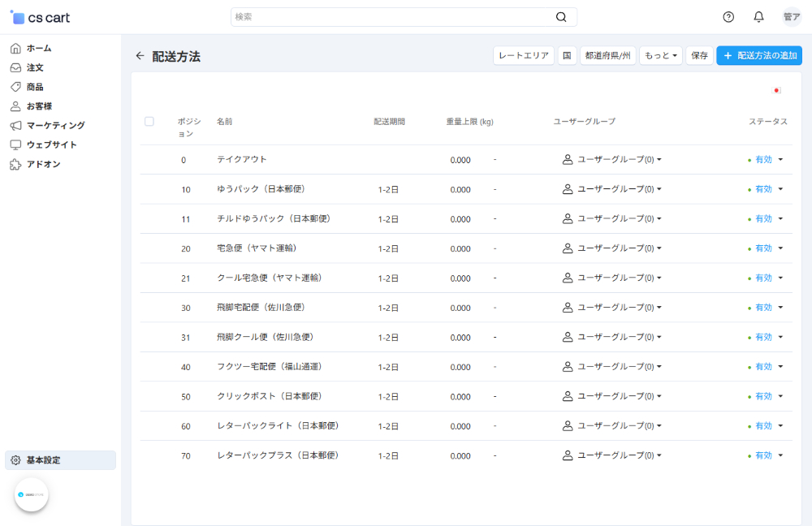Click the user group icon on 宅急便 row

568,248
